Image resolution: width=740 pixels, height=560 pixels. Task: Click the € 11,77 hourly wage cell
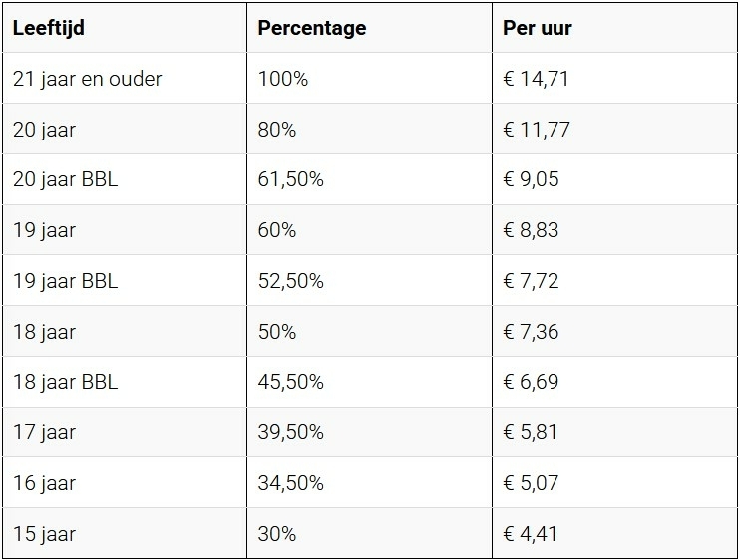(x=537, y=130)
